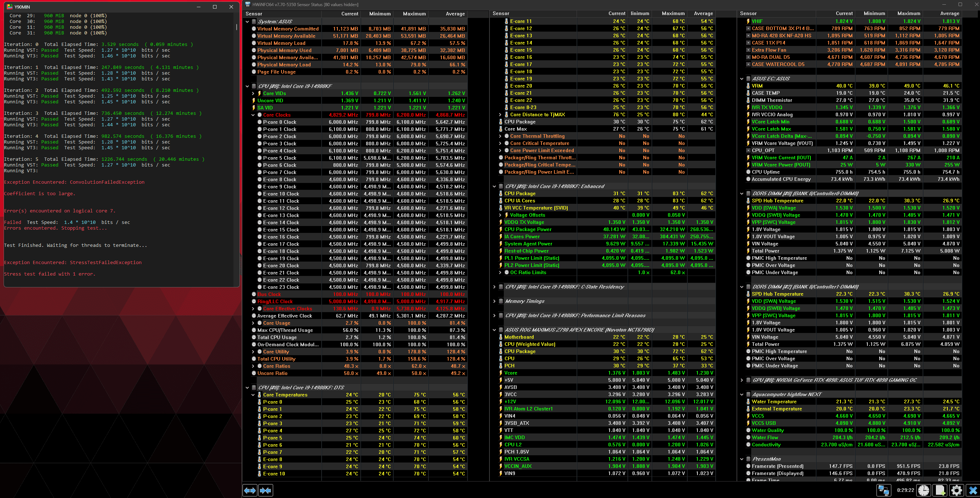The height and width of the screenshot is (498, 980).
Task: Click the HWiNFO64 title bar app icon
Action: (x=248, y=5)
